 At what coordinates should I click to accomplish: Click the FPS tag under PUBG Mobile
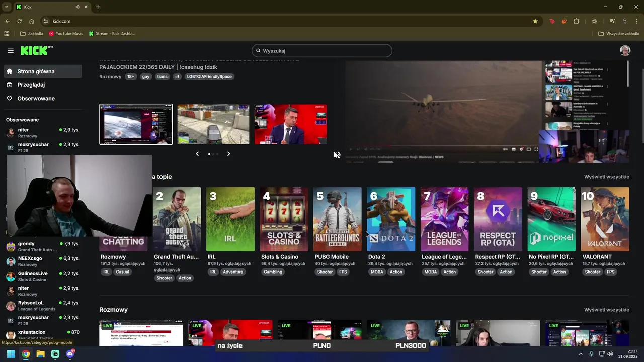[x=343, y=272]
